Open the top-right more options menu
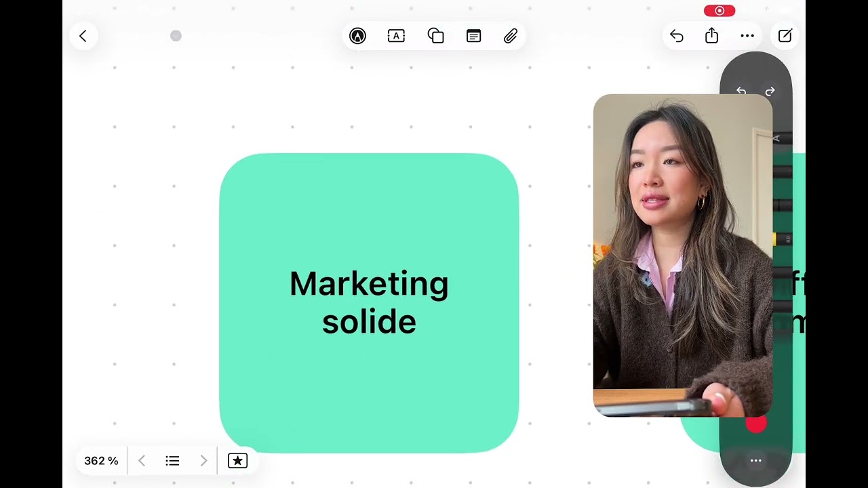The height and width of the screenshot is (488, 868). [747, 36]
